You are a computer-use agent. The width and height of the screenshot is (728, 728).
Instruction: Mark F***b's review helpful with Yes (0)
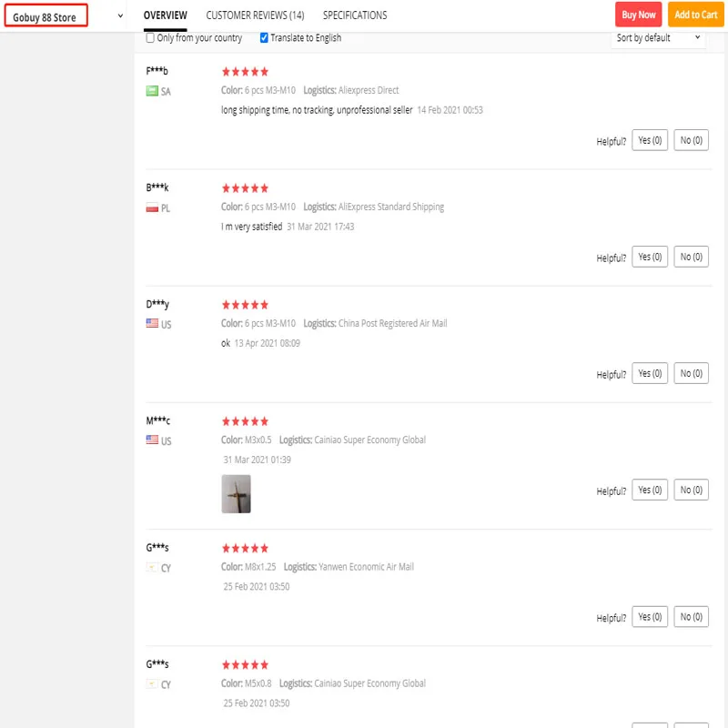(x=650, y=140)
